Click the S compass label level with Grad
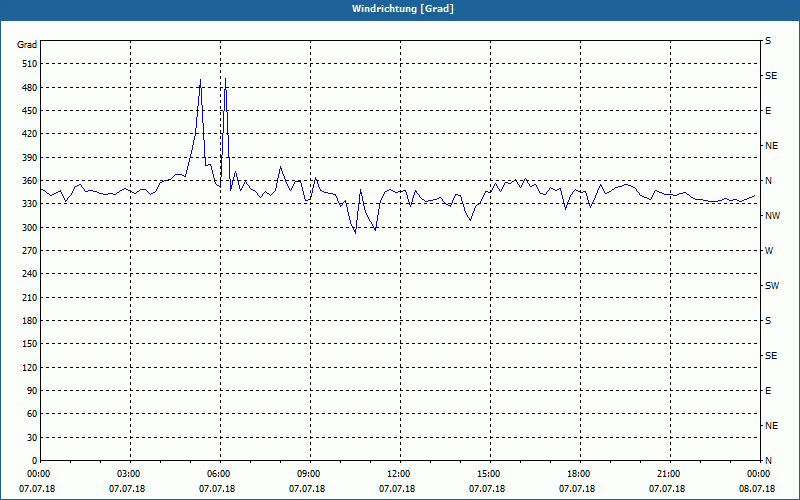800x500 pixels. (x=768, y=41)
